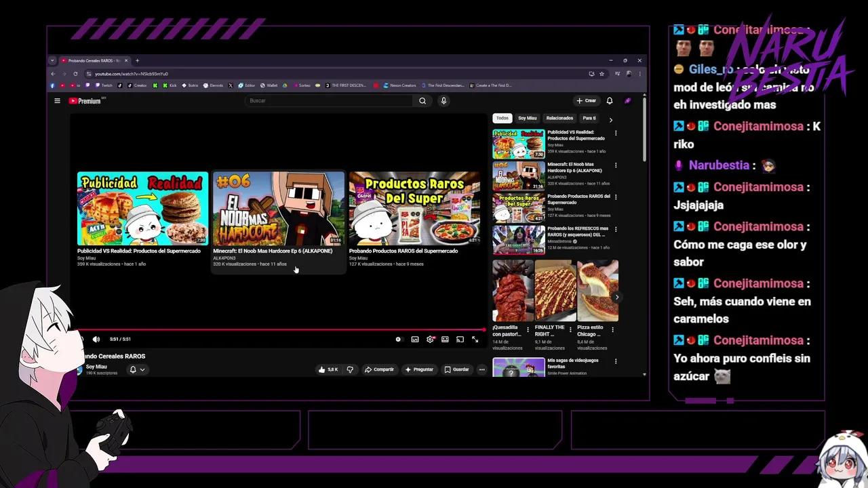Open options for sidebar Probando Productos RAROS video

pos(616,197)
